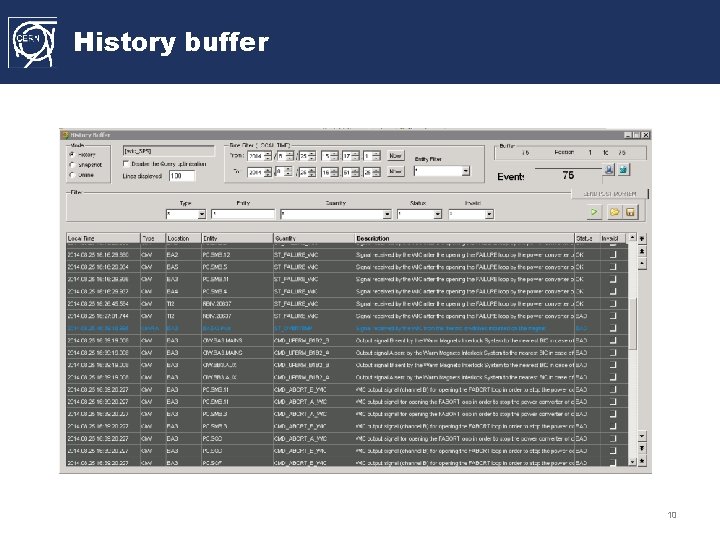720x540 pixels.
Task: Run the query with the green play icon
Action: click(x=594, y=212)
